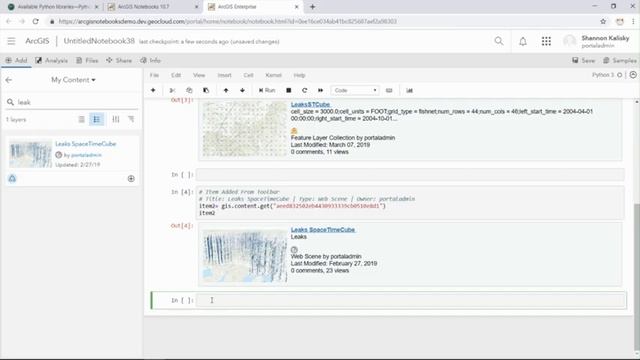This screenshot has height=360, width=640.
Task: Open the ArcGIS hamburger menu
Action: point(11,41)
